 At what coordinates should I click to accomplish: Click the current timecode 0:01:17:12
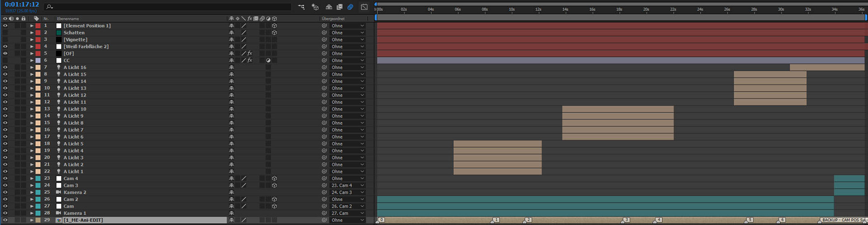(22, 5)
